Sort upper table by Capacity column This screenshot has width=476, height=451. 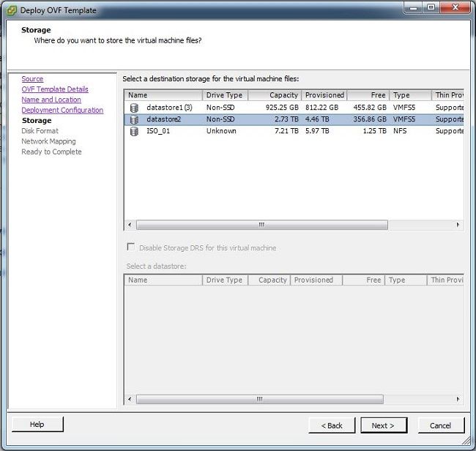pos(275,95)
